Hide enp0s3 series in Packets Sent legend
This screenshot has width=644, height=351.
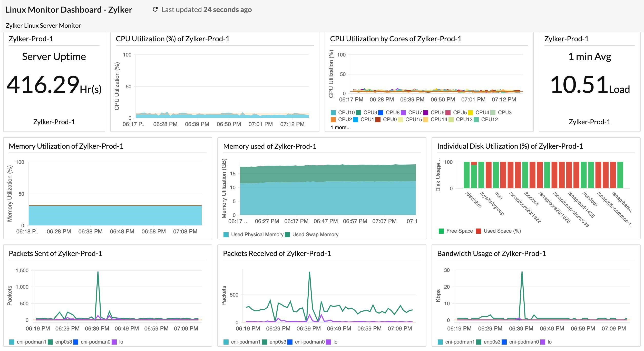coord(60,342)
